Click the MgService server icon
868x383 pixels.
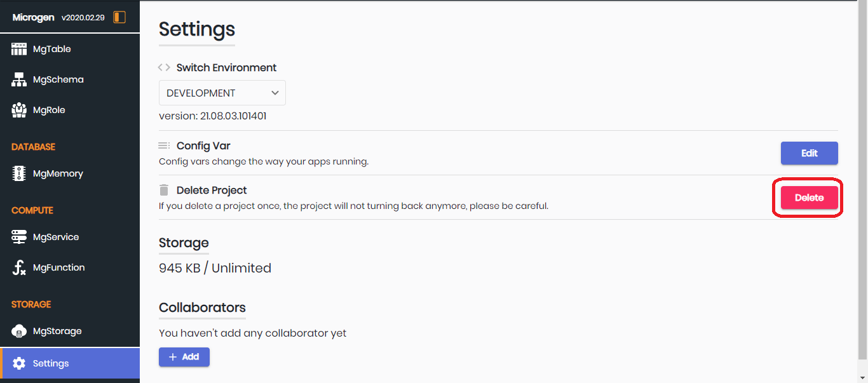[19, 237]
